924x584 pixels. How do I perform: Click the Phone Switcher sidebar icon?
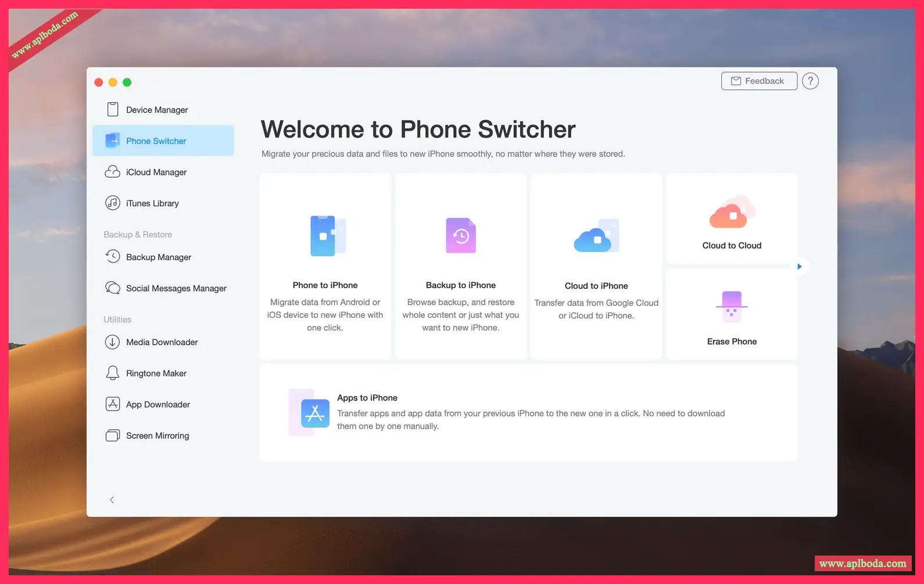pos(112,141)
